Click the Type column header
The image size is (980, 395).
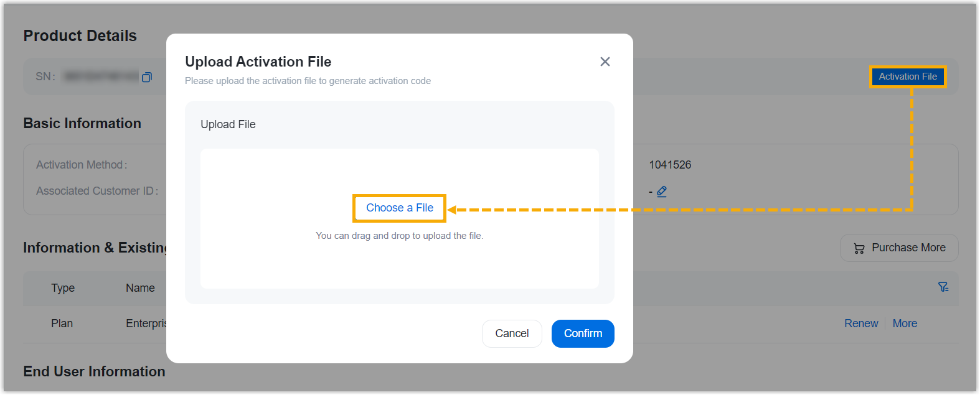[63, 288]
